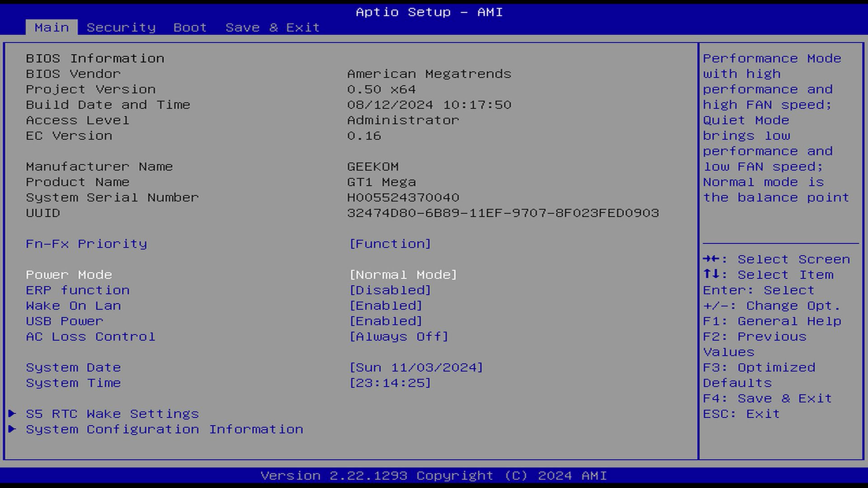Open S5 RTC Wake Settings submenu

pos(113,414)
